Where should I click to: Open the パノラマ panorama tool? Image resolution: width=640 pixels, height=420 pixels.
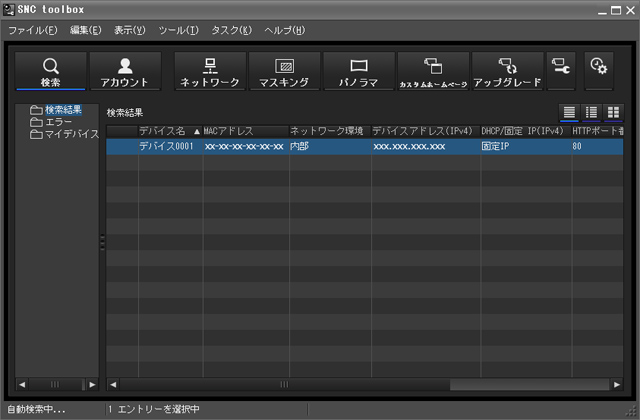click(x=358, y=71)
